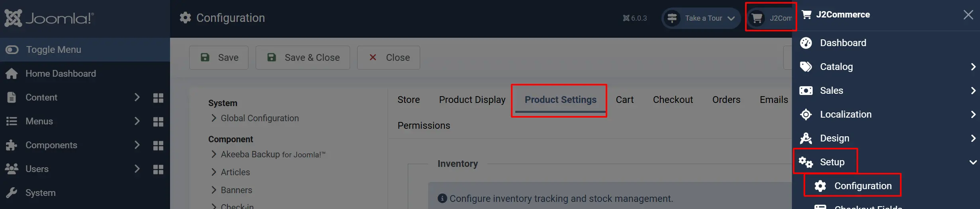Switch to the Checkout tab

673,100
